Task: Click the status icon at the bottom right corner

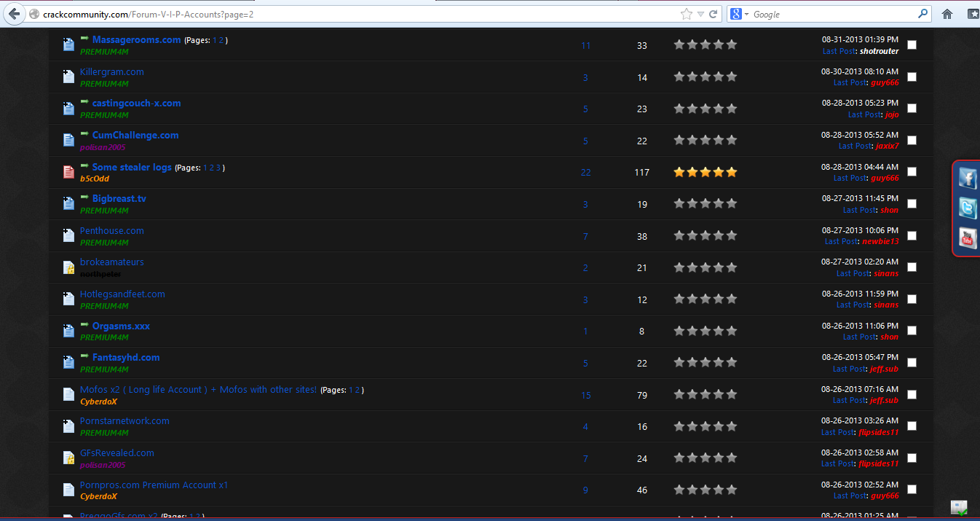Action: tap(959, 507)
